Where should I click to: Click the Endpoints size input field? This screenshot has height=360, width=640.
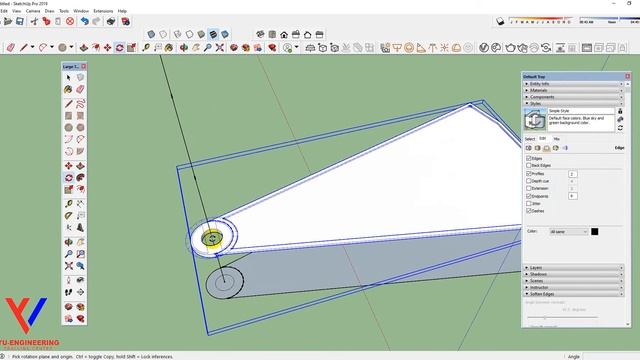pyautogui.click(x=572, y=196)
